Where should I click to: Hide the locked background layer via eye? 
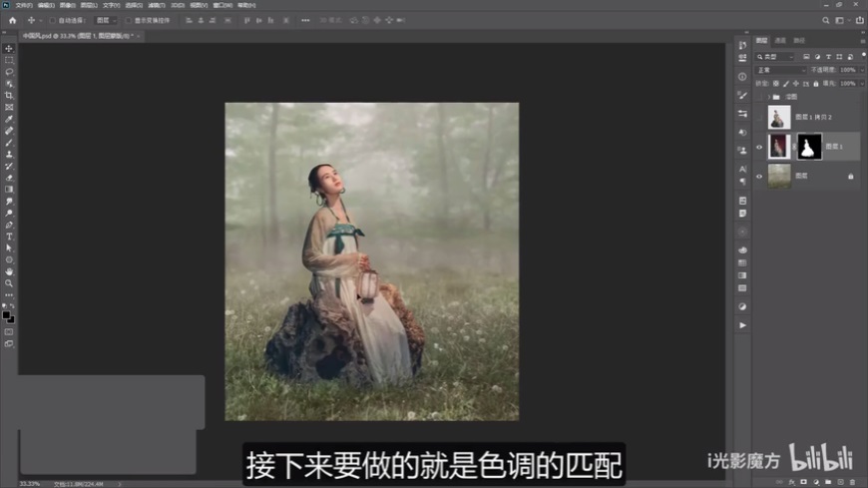[x=759, y=177]
